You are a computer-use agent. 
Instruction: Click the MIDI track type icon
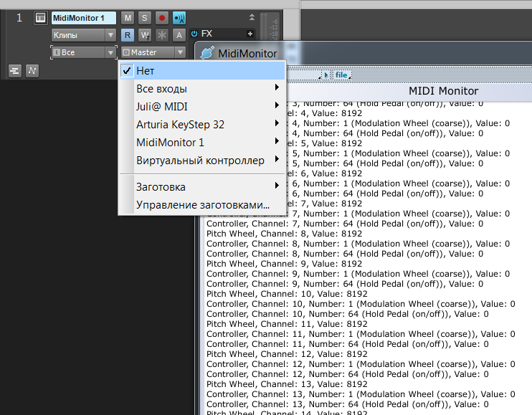[x=40, y=18]
